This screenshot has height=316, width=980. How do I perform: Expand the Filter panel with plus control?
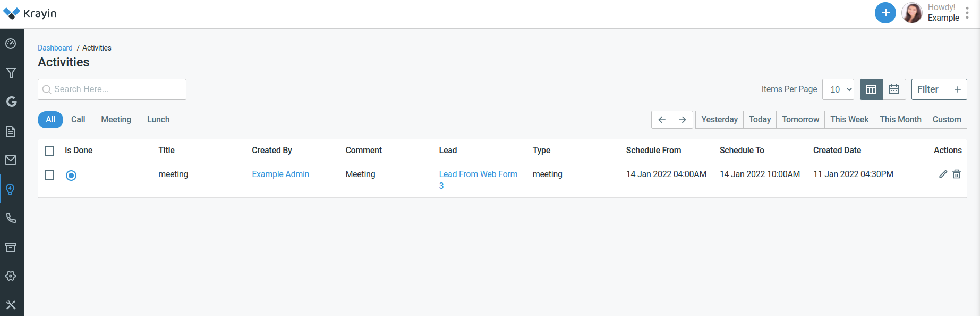coord(958,89)
